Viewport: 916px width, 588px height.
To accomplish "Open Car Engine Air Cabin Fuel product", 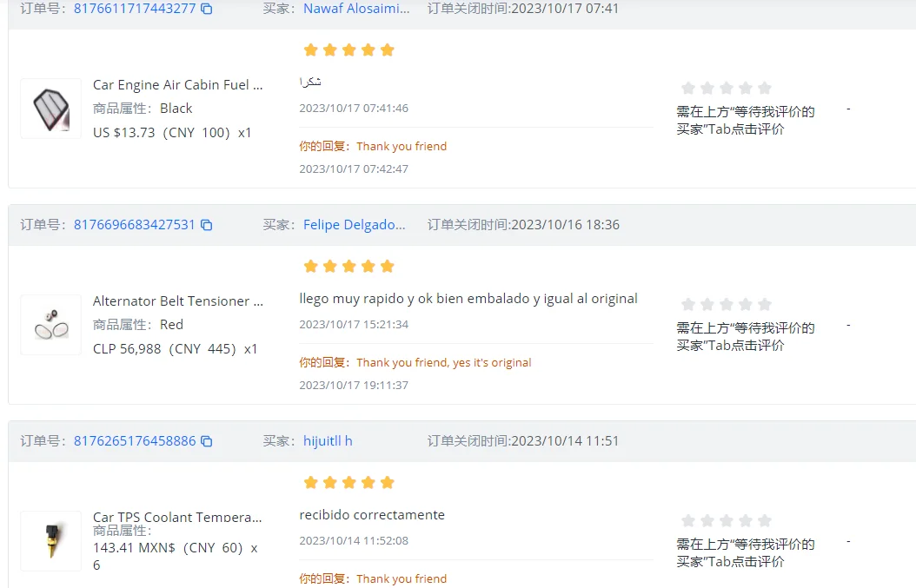I will click(177, 85).
